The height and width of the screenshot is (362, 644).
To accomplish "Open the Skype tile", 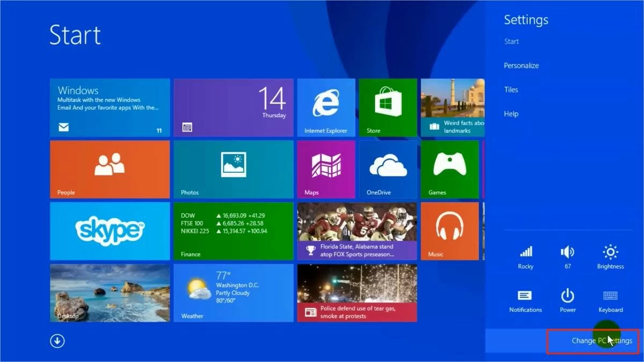I will coord(110,231).
